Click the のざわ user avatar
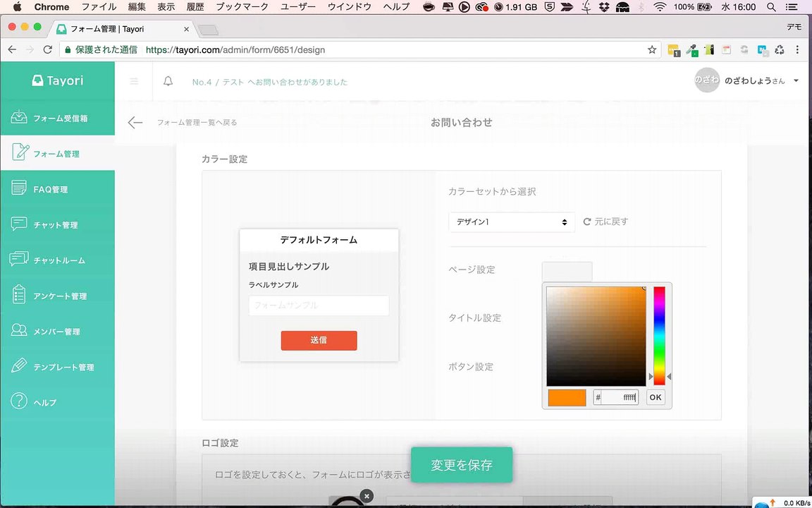The width and height of the screenshot is (812, 508). coord(707,80)
